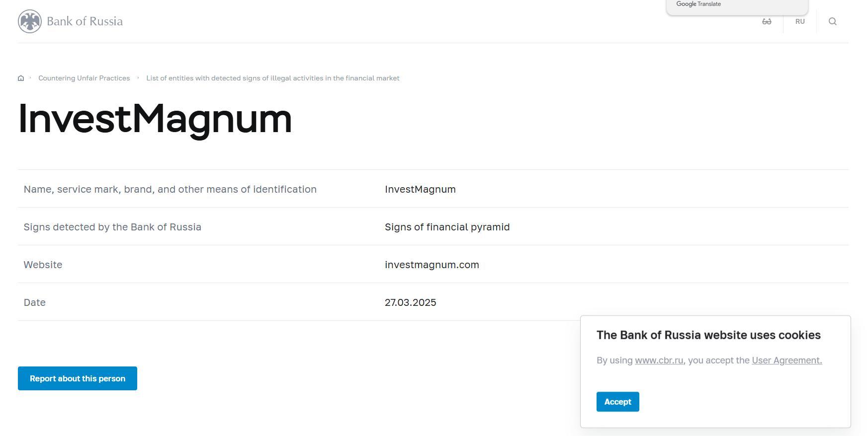Click the date value 27.03.2025
The image size is (868, 436).
(x=410, y=302)
